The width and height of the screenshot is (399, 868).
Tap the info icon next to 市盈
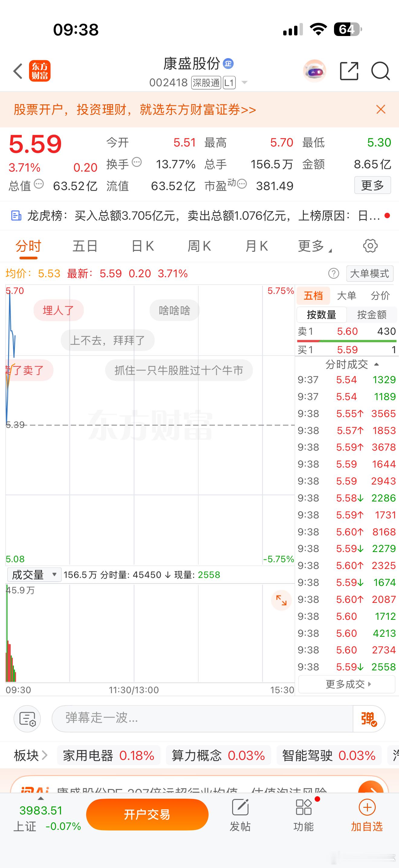click(242, 184)
